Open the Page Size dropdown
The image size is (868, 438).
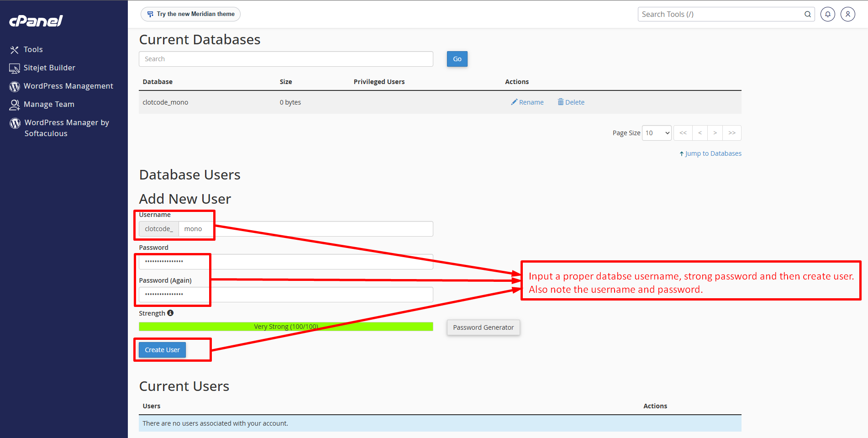click(x=657, y=133)
